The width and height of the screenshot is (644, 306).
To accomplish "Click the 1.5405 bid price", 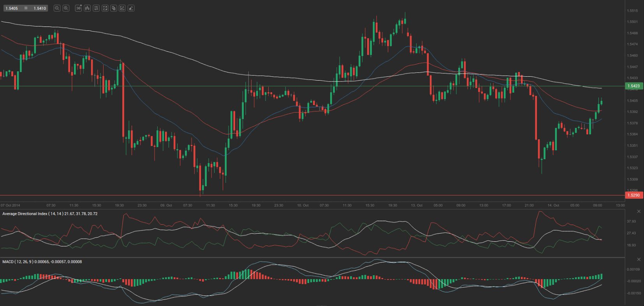I will pyautogui.click(x=12, y=8).
